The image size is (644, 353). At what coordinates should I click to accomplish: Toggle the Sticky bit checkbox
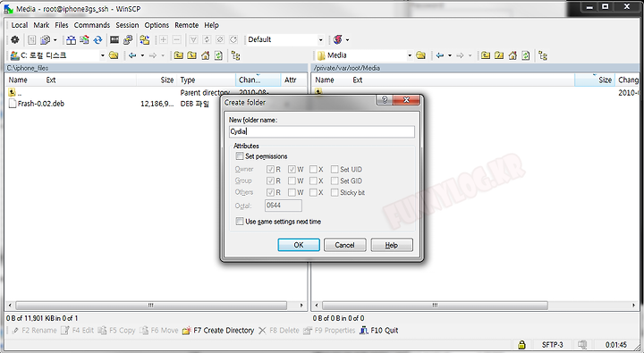(335, 192)
